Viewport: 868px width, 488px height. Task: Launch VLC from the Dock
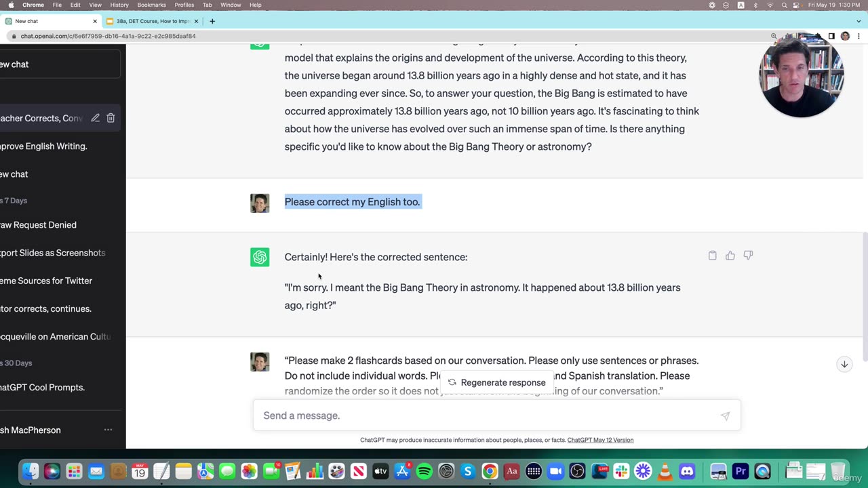665,470
